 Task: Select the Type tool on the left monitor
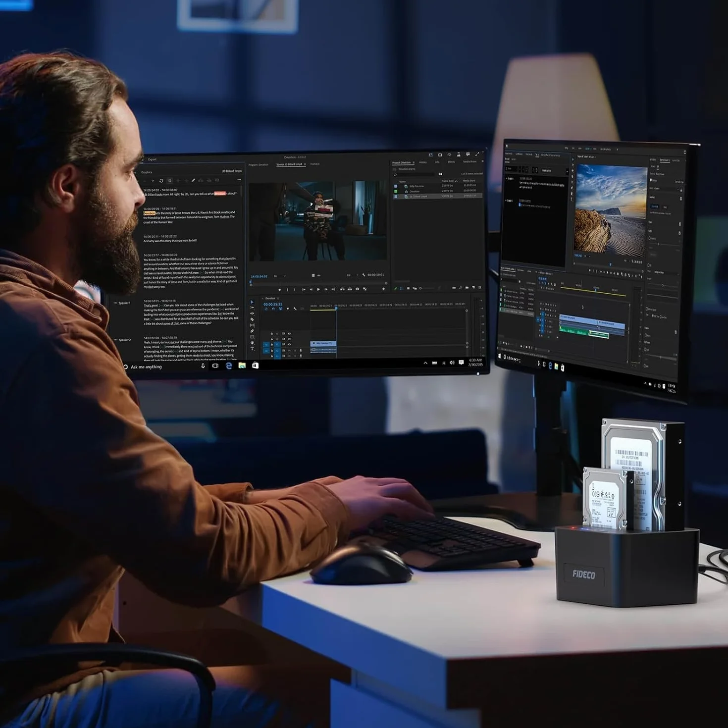[252, 349]
